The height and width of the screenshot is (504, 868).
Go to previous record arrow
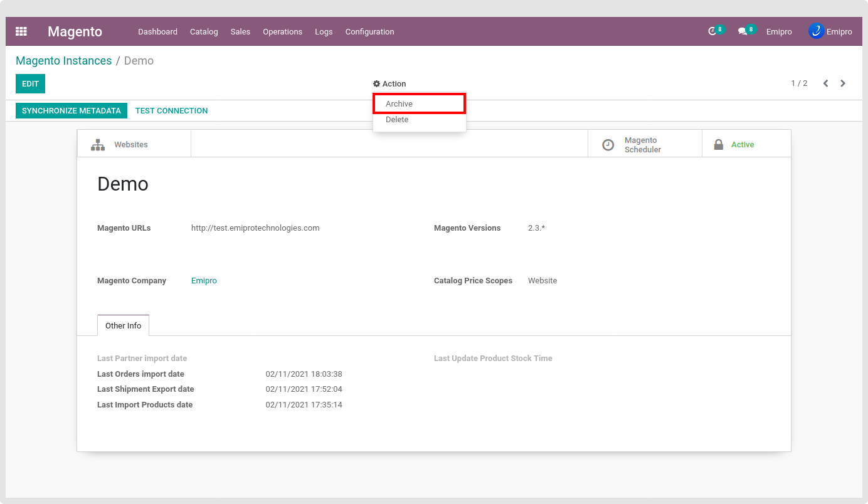tap(825, 83)
